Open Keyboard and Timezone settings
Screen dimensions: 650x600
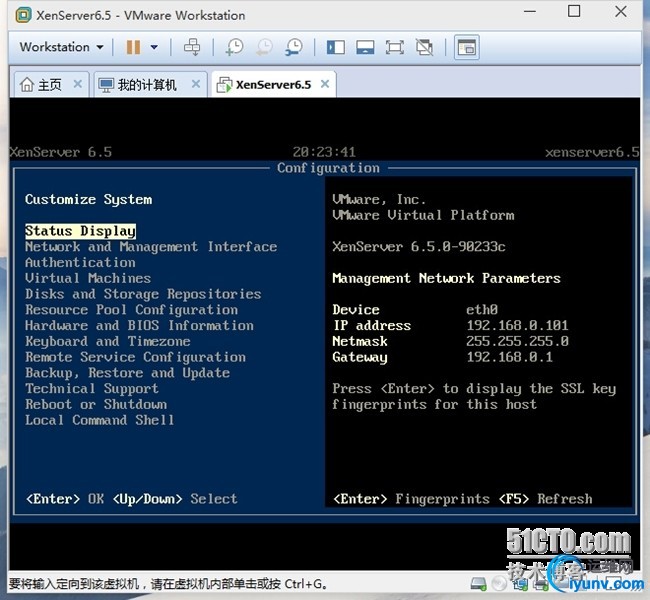pos(108,341)
